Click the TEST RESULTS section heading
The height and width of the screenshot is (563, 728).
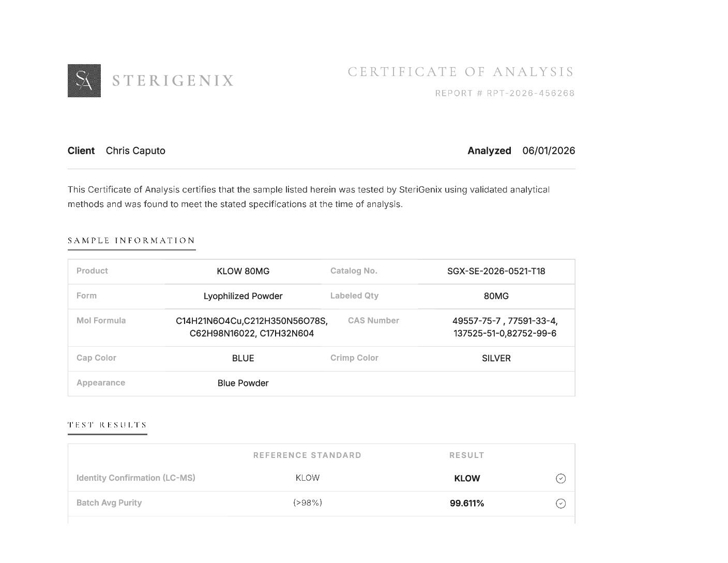coord(108,425)
